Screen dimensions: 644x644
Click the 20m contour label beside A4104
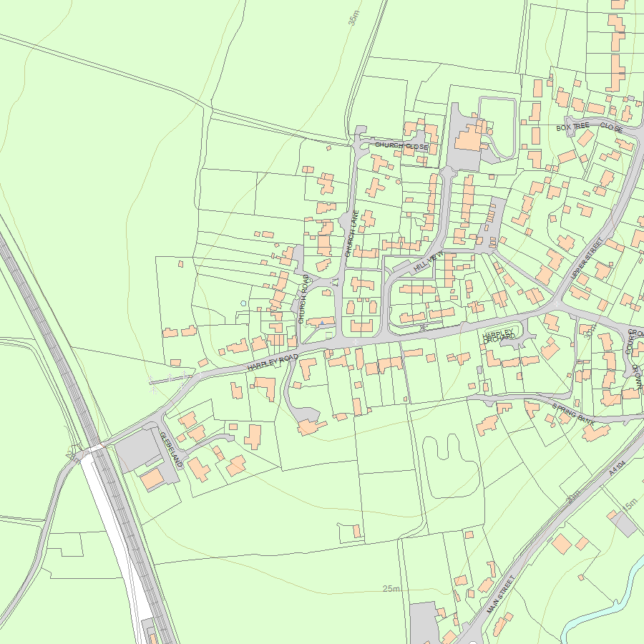click(x=573, y=497)
